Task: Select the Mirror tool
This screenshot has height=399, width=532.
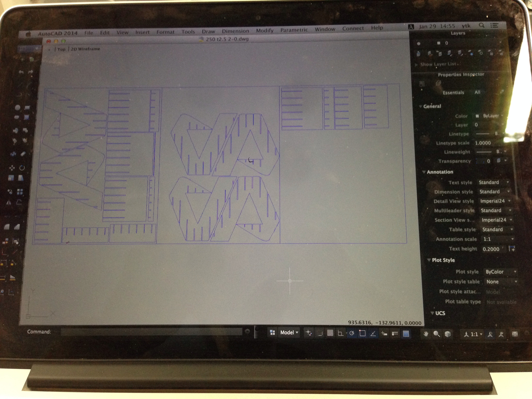Action: pos(9,202)
